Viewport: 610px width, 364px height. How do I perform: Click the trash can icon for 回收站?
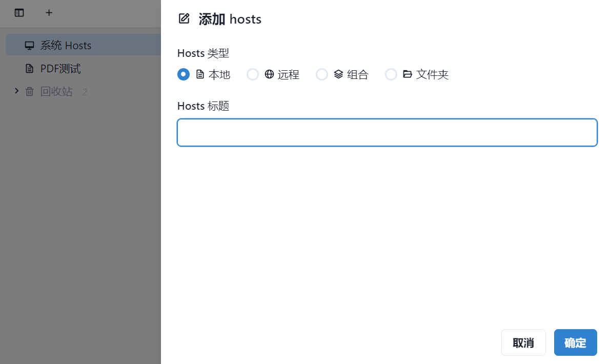click(30, 91)
